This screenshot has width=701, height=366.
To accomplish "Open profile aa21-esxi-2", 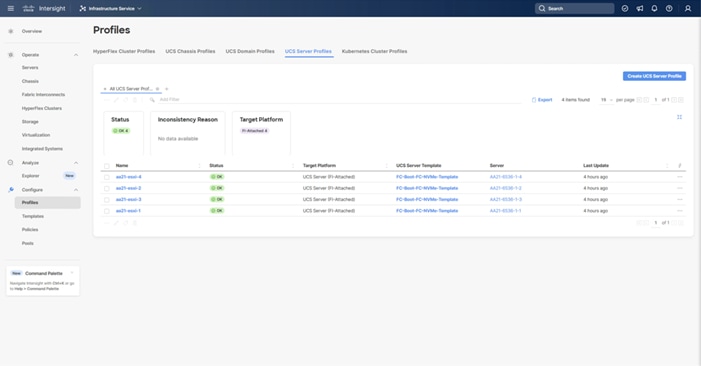I will [128, 188].
